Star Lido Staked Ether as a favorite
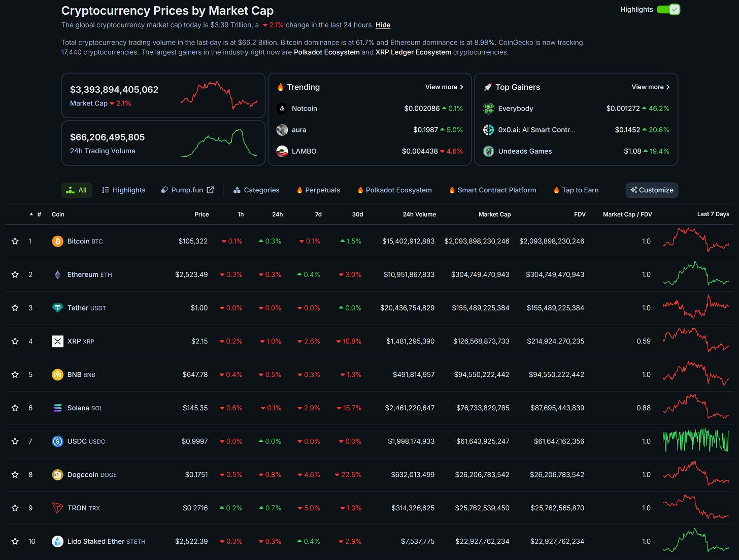 click(15, 541)
